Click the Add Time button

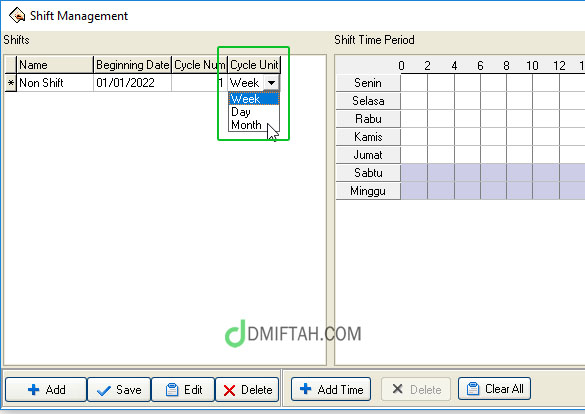click(331, 389)
